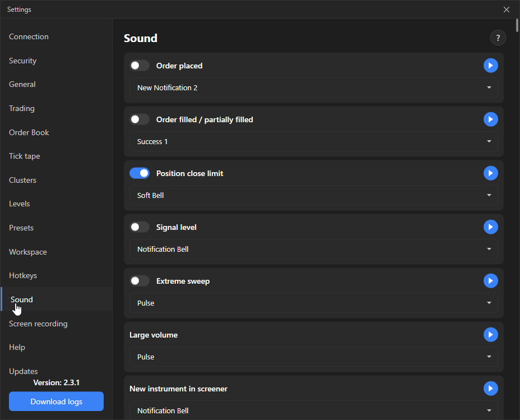520x420 pixels.
Task: Click the Download logs button
Action: point(57,401)
